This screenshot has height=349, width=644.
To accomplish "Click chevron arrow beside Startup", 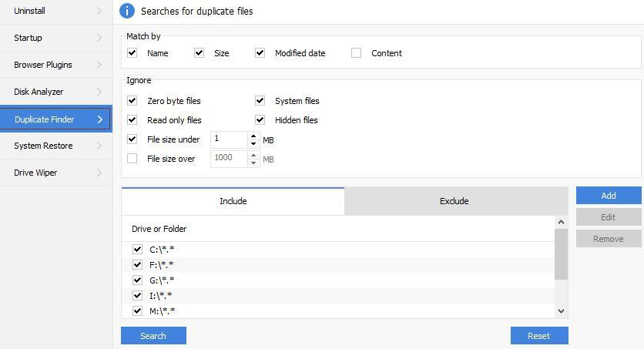I will tap(99, 38).
